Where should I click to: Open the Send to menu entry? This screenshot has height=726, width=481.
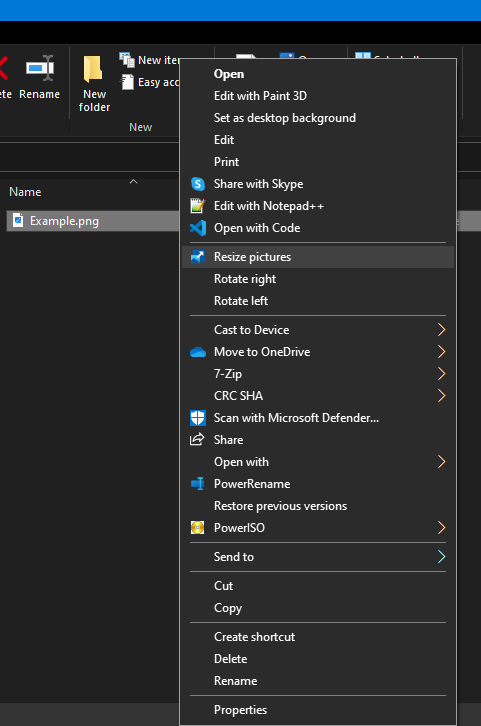(x=318, y=557)
